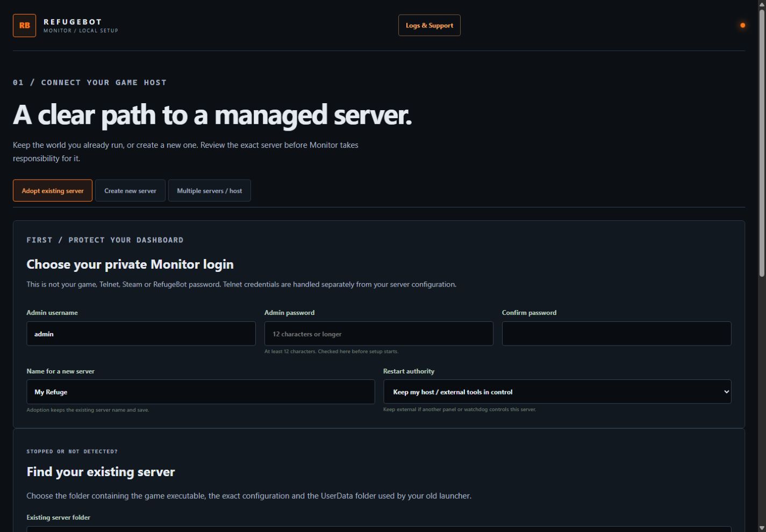Click the Confirm password field
The height and width of the screenshot is (532, 766).
[x=617, y=334]
